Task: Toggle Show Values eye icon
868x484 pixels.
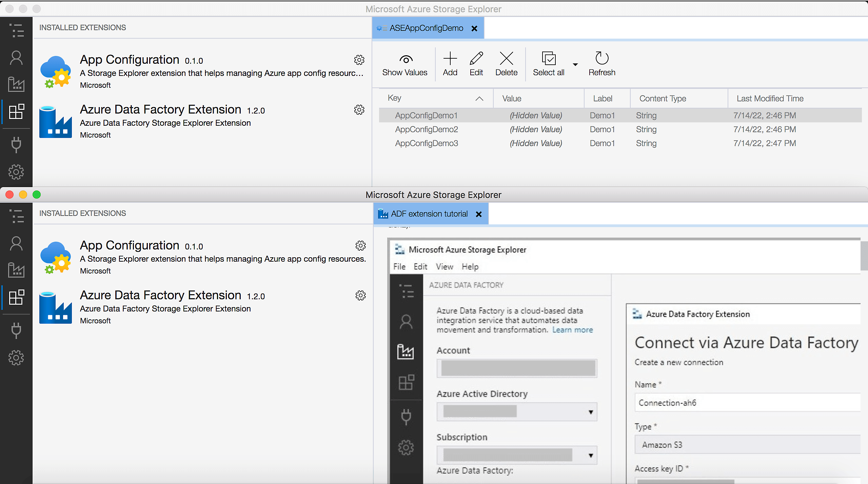Action: point(406,59)
